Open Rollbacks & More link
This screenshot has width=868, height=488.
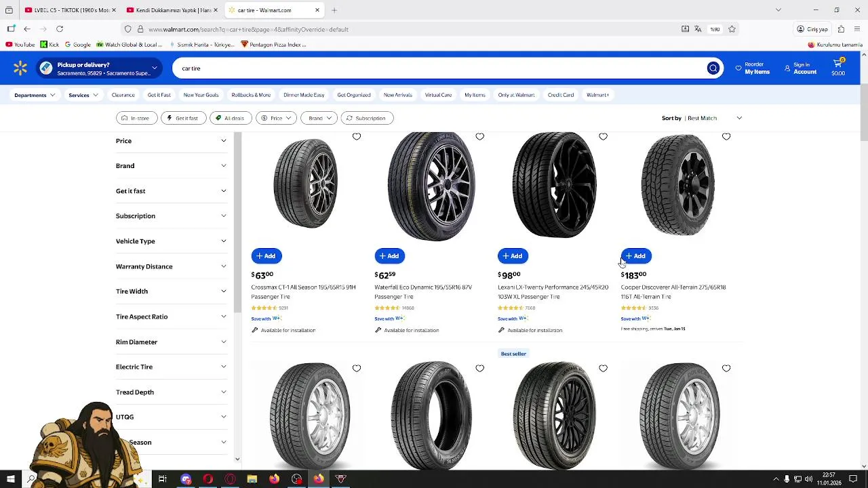coord(251,95)
